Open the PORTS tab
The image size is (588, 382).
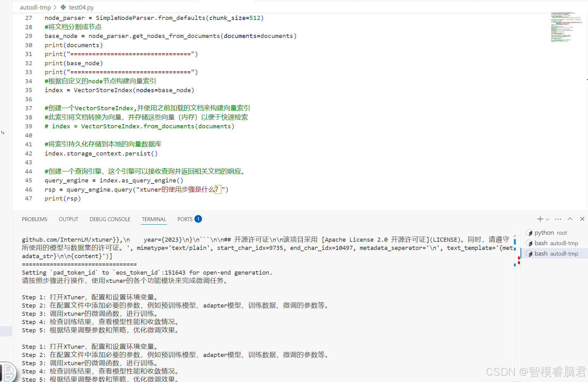pyautogui.click(x=185, y=219)
